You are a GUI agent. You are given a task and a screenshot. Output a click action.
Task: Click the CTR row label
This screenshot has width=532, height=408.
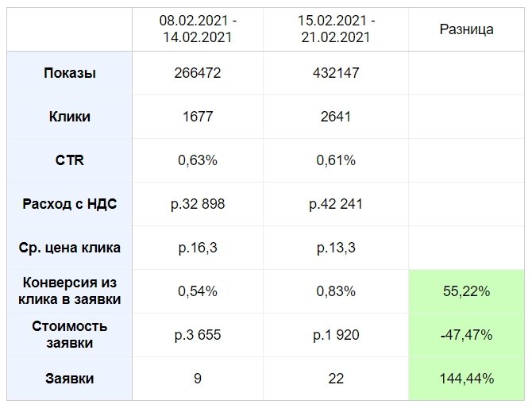(70, 160)
